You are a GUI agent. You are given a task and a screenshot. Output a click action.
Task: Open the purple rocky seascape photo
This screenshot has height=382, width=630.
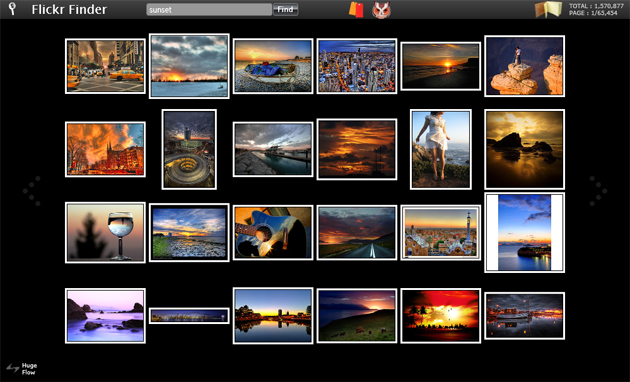(x=105, y=316)
